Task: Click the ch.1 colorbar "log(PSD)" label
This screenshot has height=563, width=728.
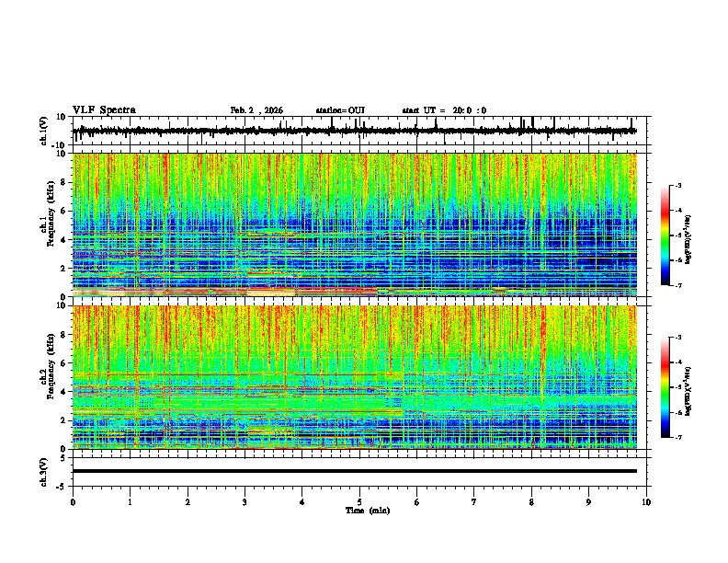Action: (688, 239)
